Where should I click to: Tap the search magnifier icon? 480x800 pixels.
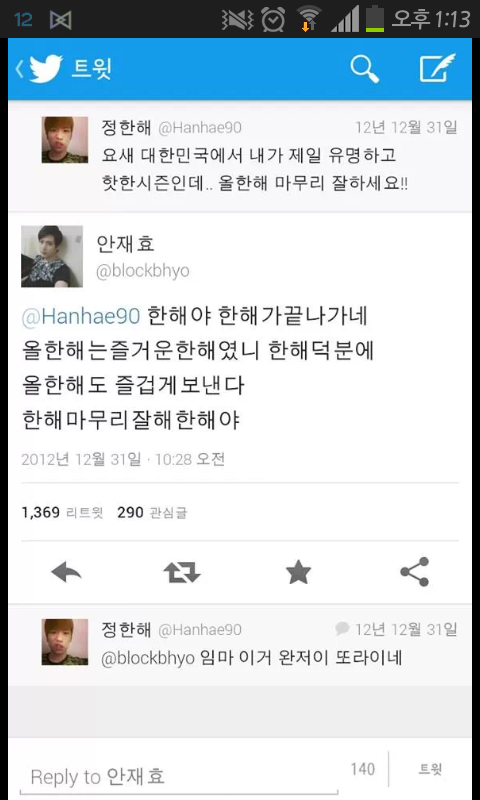[365, 69]
